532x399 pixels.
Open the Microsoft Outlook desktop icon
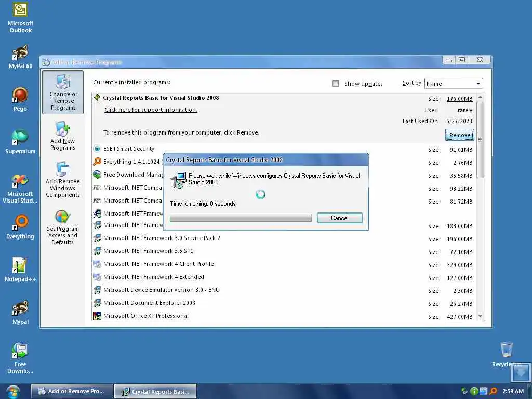point(20,18)
